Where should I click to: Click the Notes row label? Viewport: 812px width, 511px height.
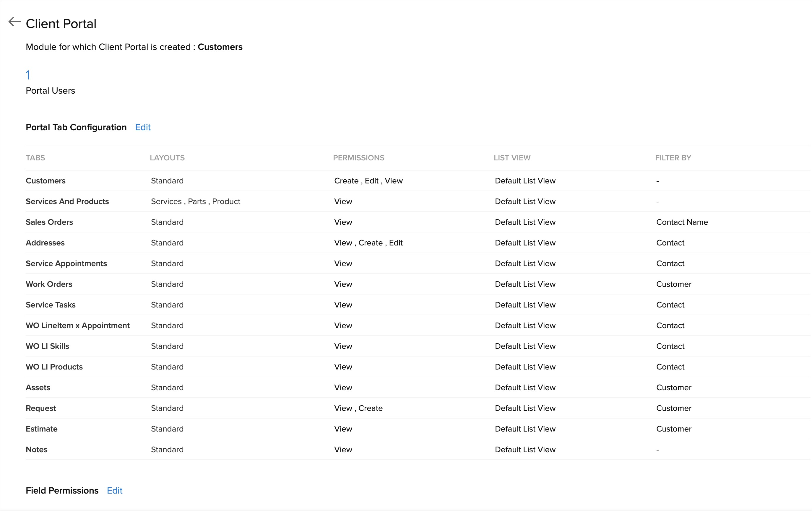[x=36, y=450]
